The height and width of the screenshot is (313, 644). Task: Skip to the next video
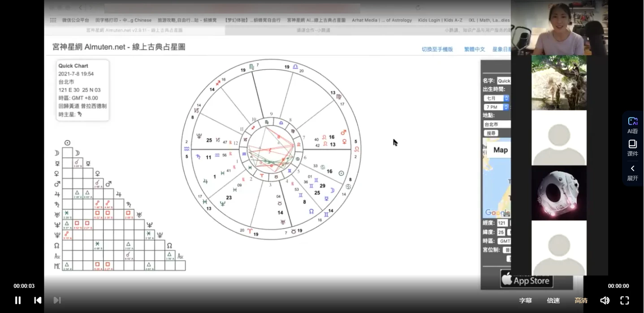(x=57, y=300)
